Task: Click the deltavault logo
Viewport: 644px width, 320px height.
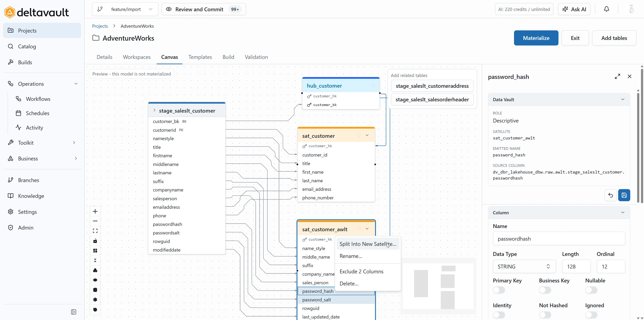Action: coord(37,12)
